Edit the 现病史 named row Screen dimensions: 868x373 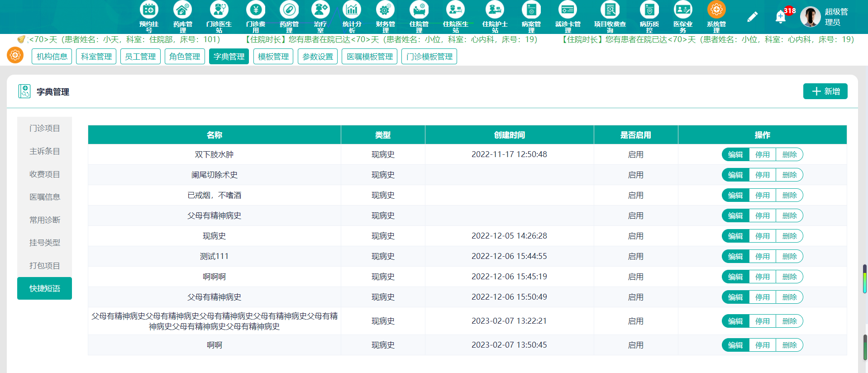[735, 236]
